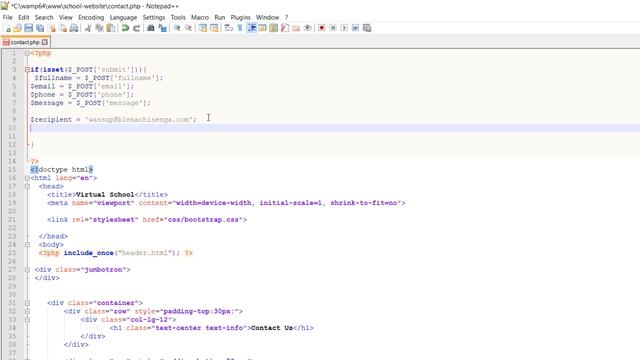Redo the edit with the Redo arrow icon
The image size is (640, 360).
[136, 28]
